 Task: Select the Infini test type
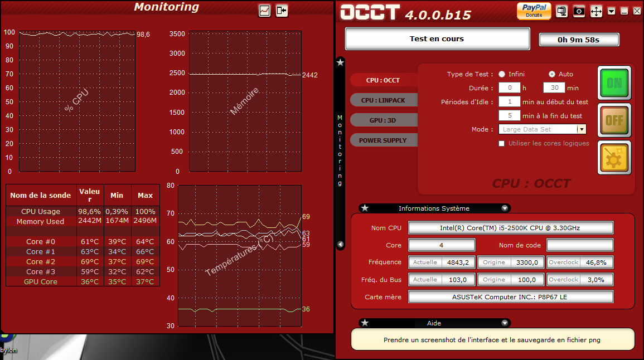click(502, 74)
